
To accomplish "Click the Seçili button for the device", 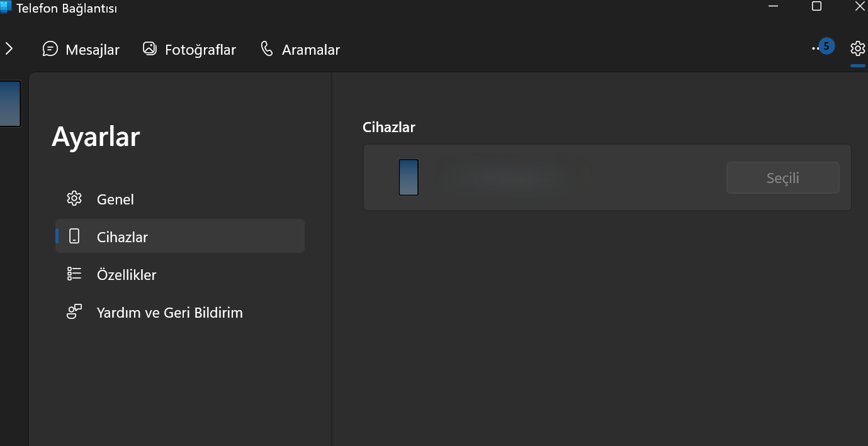I will coord(782,178).
